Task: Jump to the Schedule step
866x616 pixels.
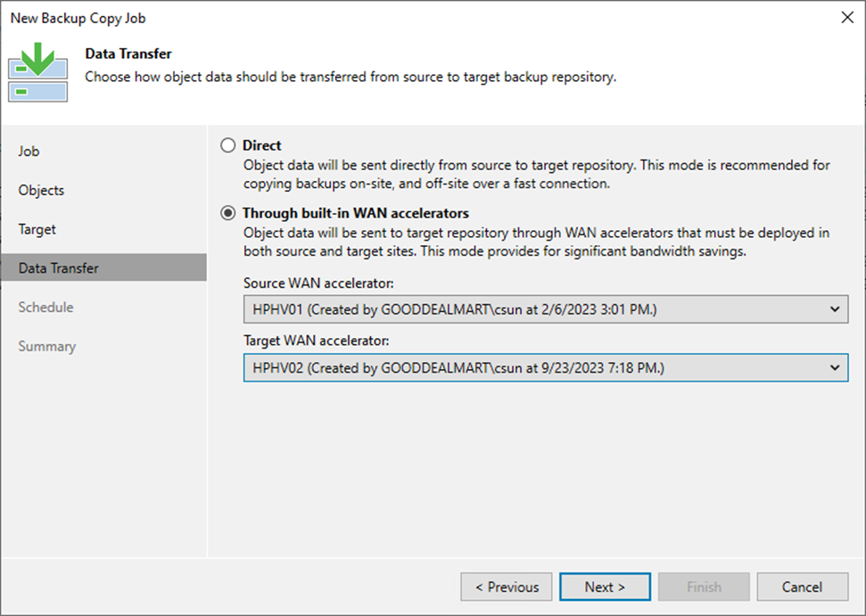Action: pyautogui.click(x=45, y=307)
